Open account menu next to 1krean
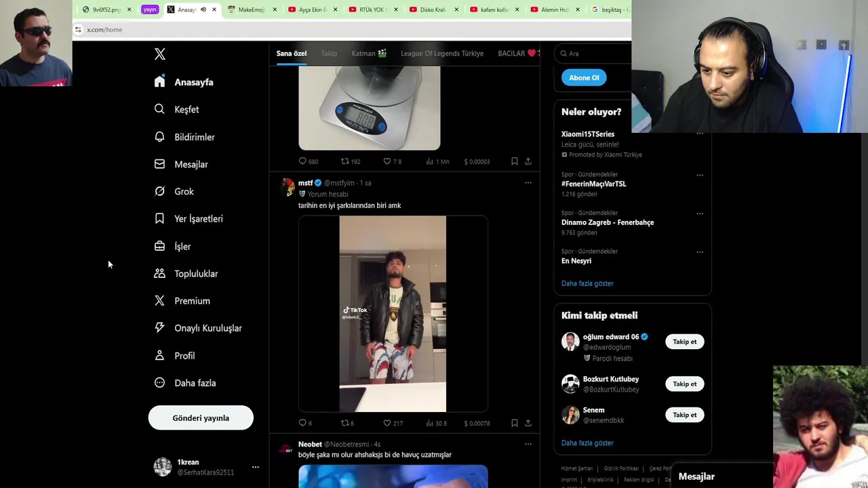The height and width of the screenshot is (488, 868). point(256,467)
